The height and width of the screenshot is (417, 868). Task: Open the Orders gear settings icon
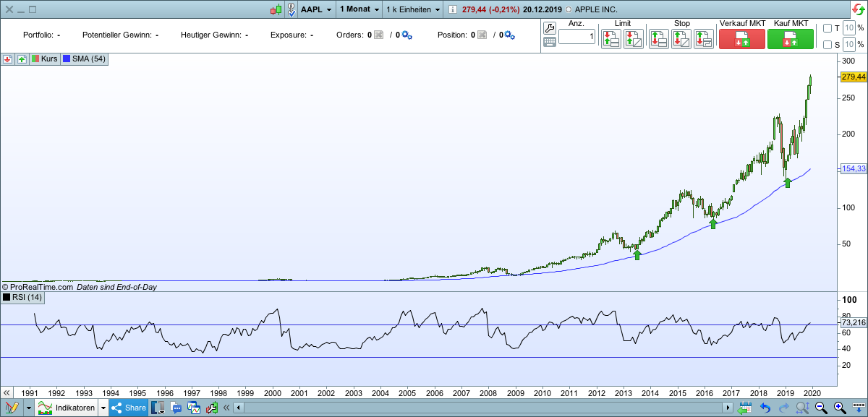[407, 35]
